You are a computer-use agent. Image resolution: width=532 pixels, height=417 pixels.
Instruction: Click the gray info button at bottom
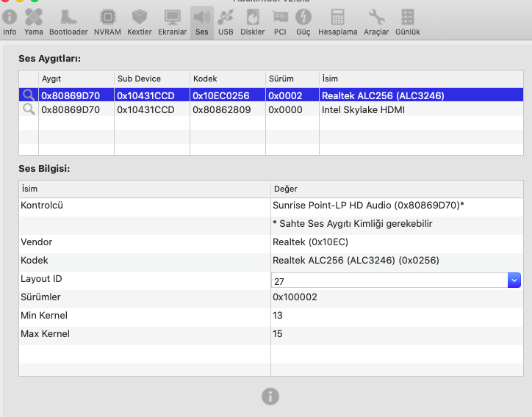coord(270,396)
